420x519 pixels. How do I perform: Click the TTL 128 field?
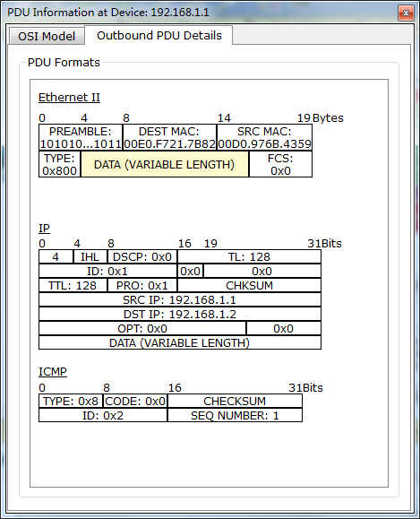pos(73,285)
